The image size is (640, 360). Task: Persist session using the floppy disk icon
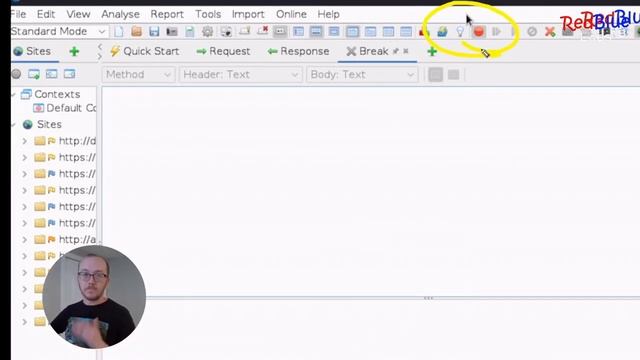pos(154,31)
